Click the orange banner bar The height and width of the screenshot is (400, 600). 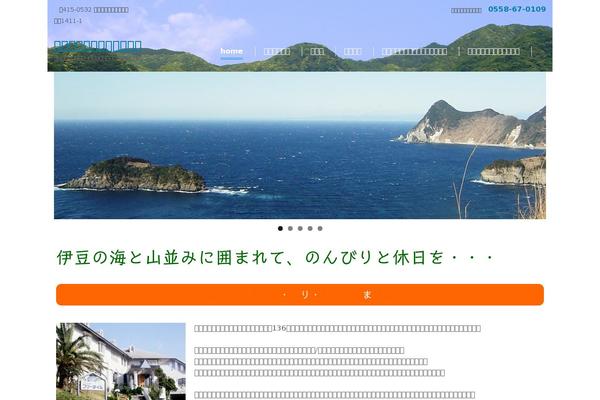pyautogui.click(x=300, y=294)
